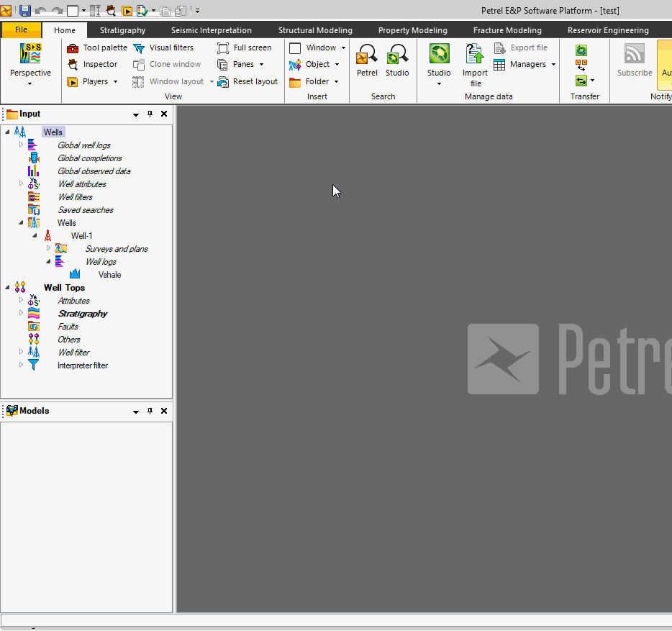This screenshot has height=631, width=672.
Task: Click the traffic-light checkmark icon in quick access toolbar
Action: 142,10
